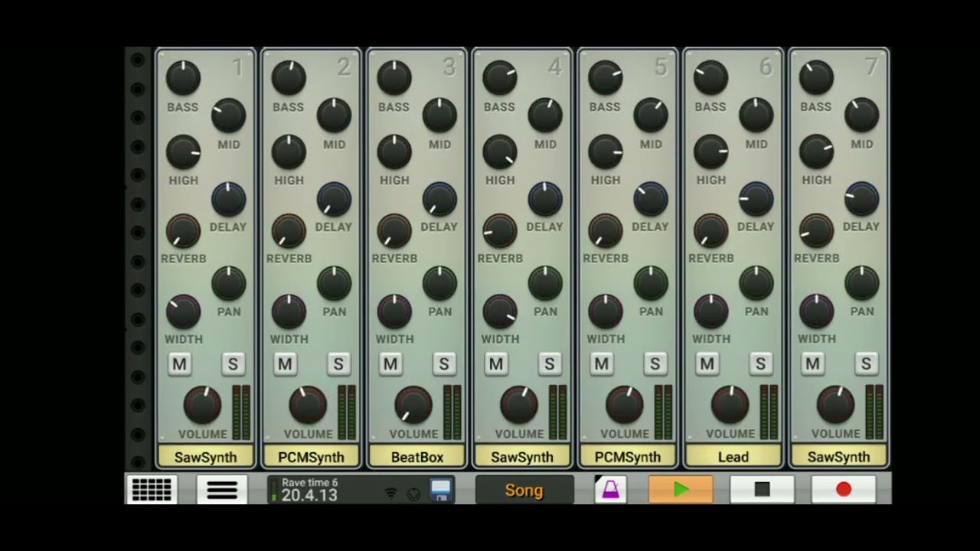Image resolution: width=980 pixels, height=551 pixels.
Task: Click the channel 5 level meter
Action: [664, 412]
